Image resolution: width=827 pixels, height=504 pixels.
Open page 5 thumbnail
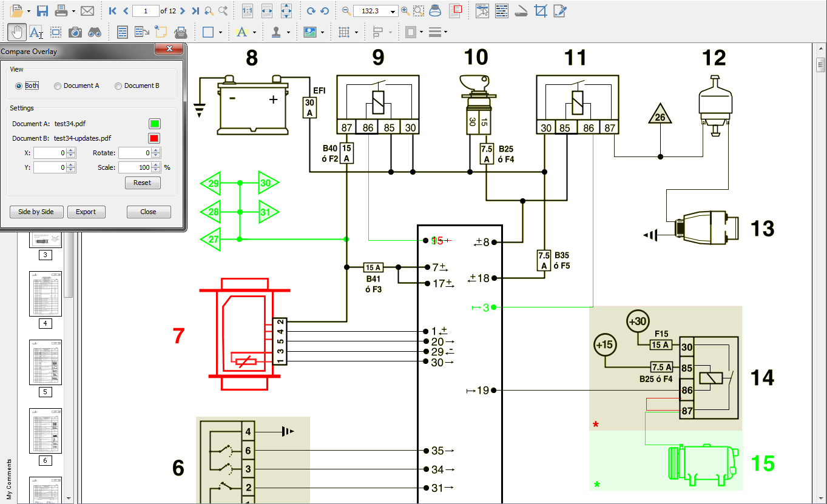[46, 362]
